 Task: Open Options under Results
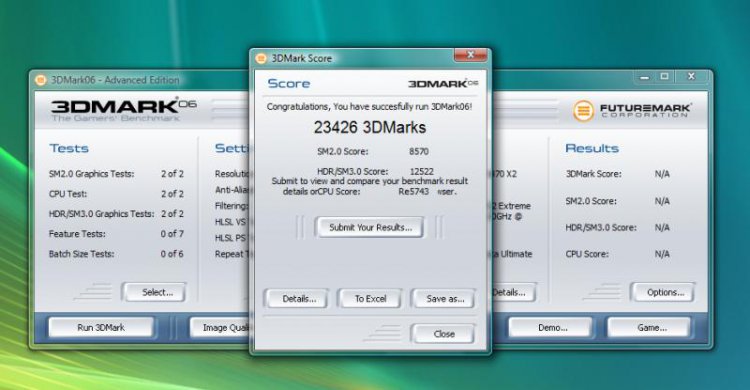[662, 292]
